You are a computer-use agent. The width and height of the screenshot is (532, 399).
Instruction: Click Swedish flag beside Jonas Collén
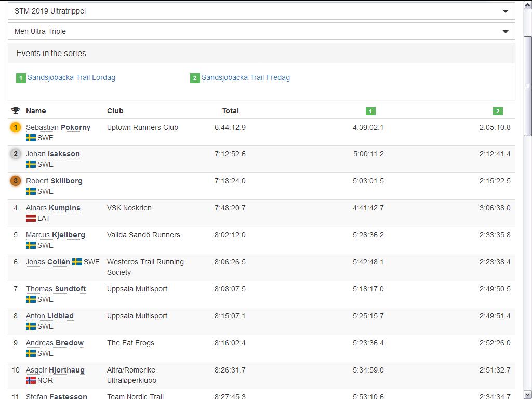click(x=77, y=262)
